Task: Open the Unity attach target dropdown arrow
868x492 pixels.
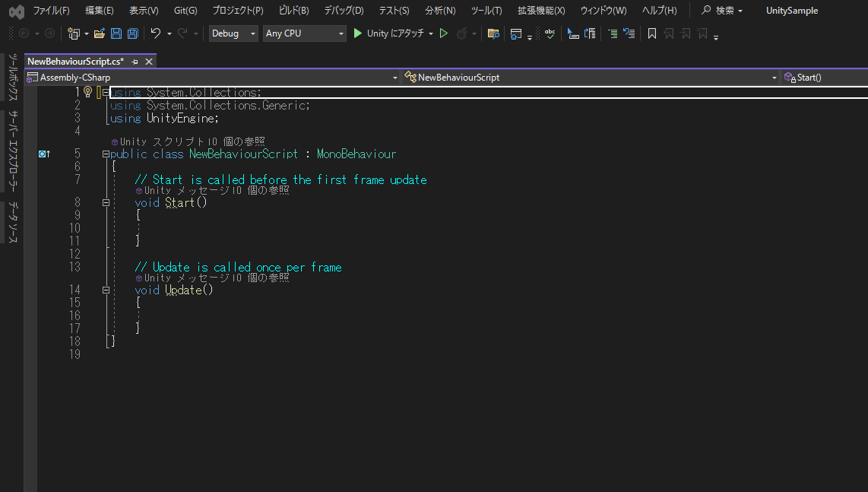Action: (x=431, y=33)
